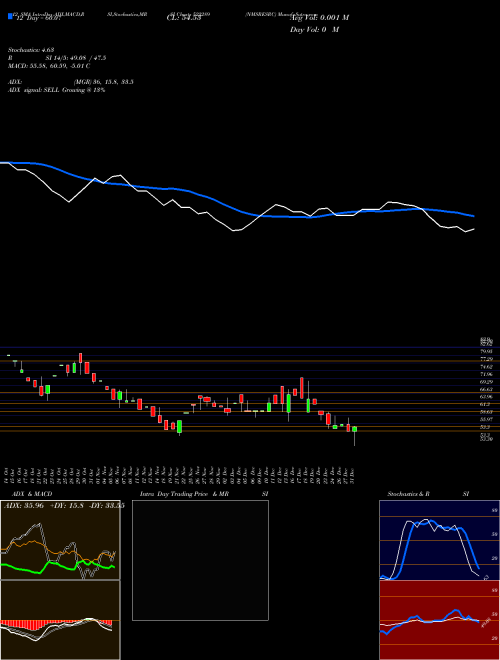Click the empty Intra Day Trading Price box
This screenshot has height=660, width=500.
[x=200, y=560]
